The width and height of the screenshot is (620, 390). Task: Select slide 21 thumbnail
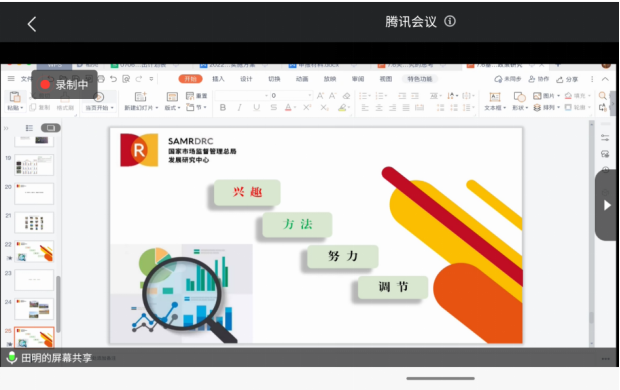[x=34, y=222]
